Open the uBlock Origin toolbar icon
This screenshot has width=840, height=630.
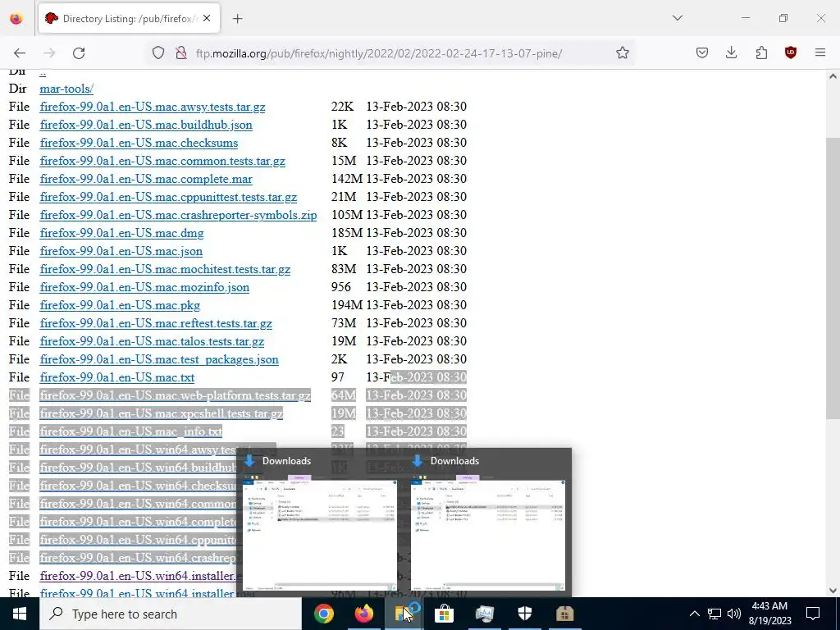pos(791,52)
